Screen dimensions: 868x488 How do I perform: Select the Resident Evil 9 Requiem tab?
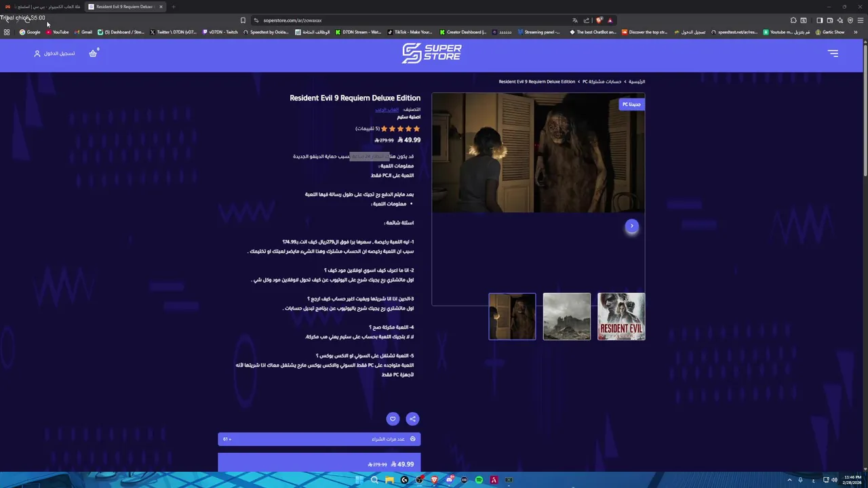[x=125, y=7]
